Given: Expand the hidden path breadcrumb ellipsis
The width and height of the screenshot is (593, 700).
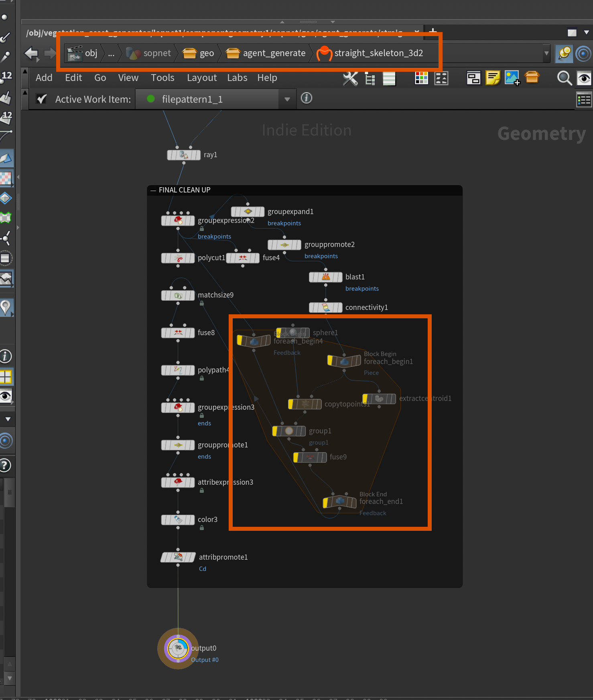Looking at the screenshot, I should pyautogui.click(x=111, y=53).
